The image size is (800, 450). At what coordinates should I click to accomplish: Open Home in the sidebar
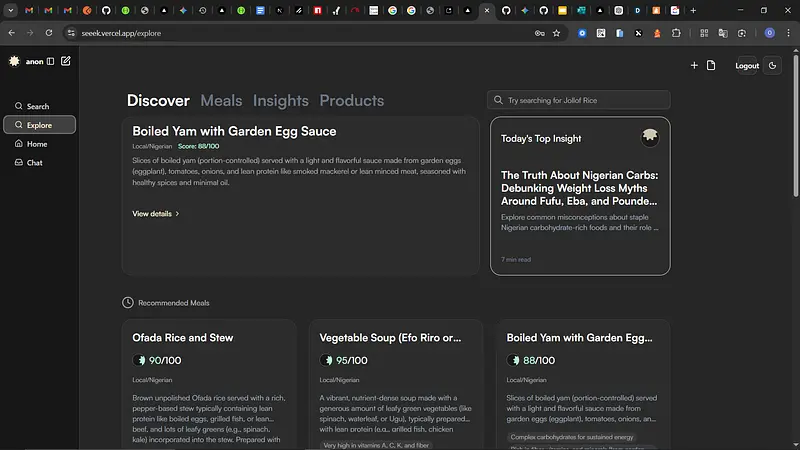click(37, 144)
